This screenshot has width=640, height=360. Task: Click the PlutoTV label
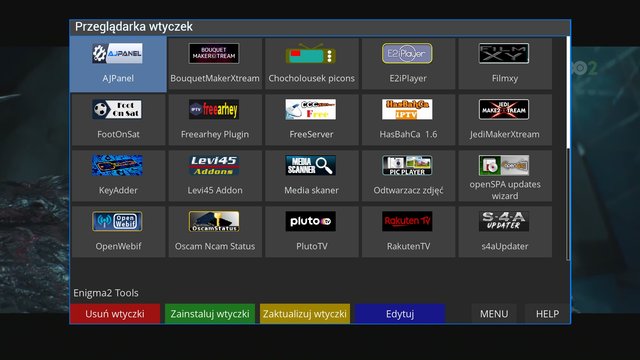312,246
